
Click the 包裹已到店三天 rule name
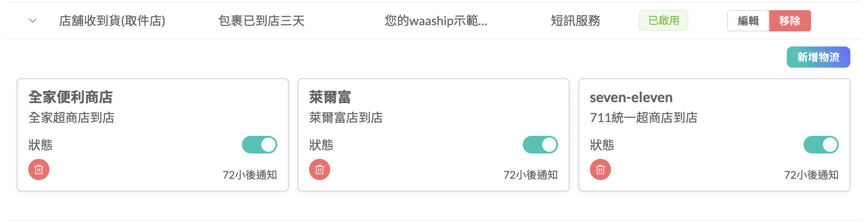261,21
